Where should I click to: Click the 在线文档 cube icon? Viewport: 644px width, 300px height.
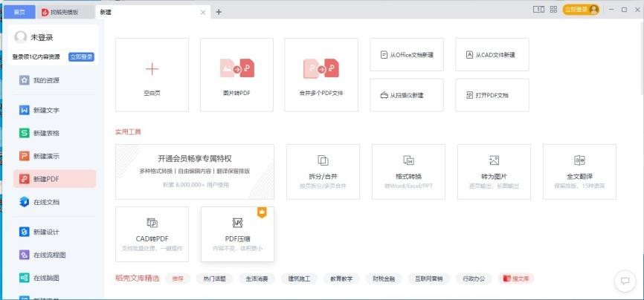[x=25, y=202]
